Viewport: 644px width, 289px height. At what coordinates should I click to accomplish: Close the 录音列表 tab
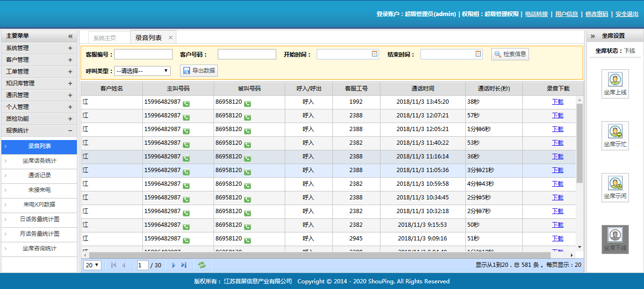coord(171,38)
